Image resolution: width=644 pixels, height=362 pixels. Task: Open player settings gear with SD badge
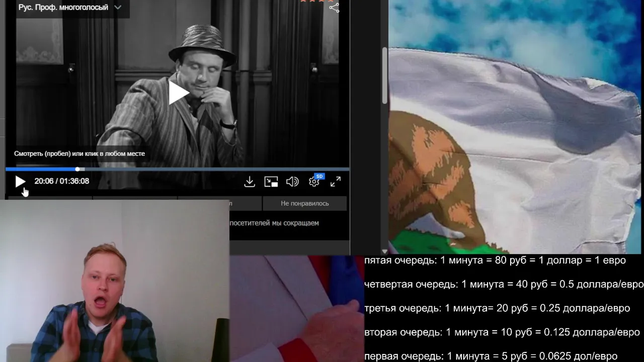click(315, 181)
